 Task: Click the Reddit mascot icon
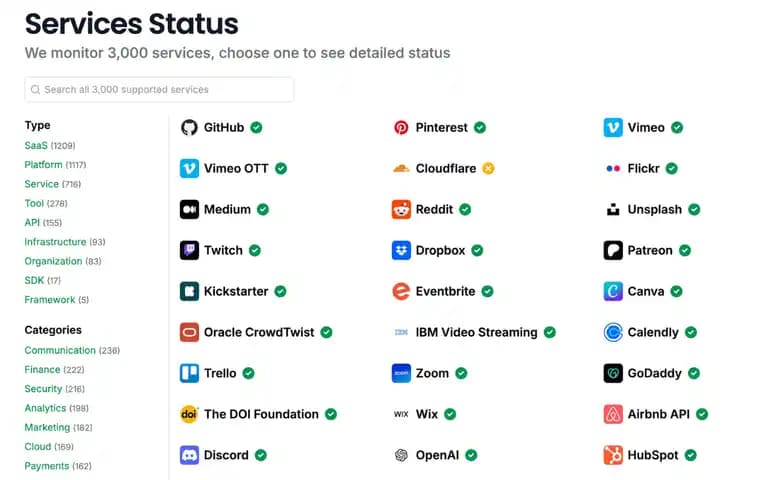pos(401,210)
